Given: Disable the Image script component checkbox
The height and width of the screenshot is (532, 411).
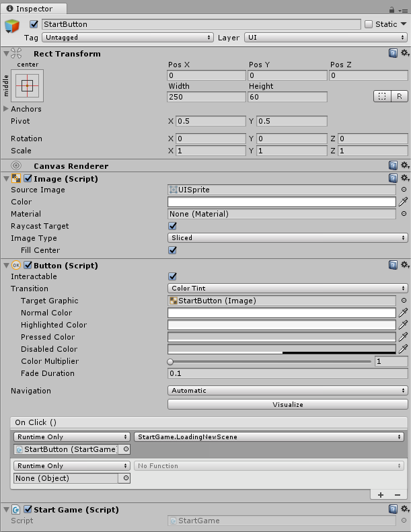Looking at the screenshot, I should [28, 178].
